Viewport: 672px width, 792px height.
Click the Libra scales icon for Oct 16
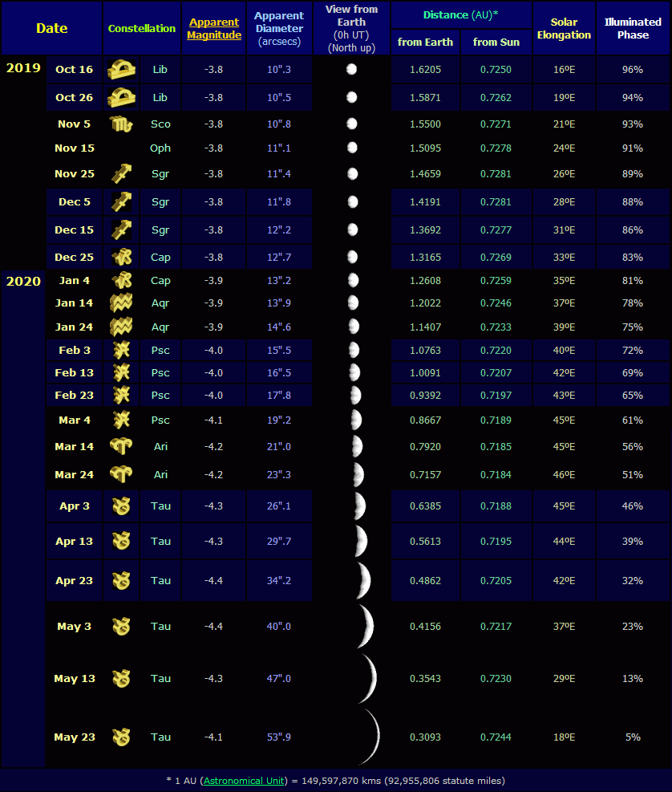(x=121, y=70)
